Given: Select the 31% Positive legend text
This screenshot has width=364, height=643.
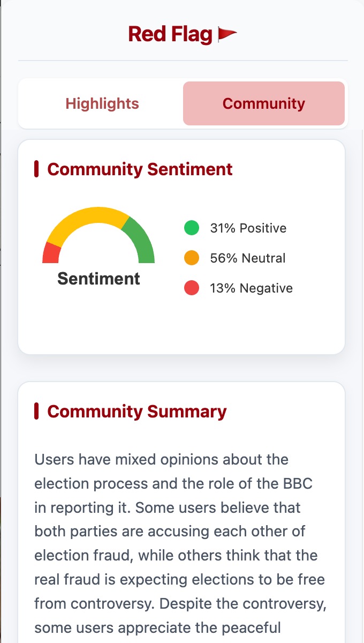Looking at the screenshot, I should [248, 228].
